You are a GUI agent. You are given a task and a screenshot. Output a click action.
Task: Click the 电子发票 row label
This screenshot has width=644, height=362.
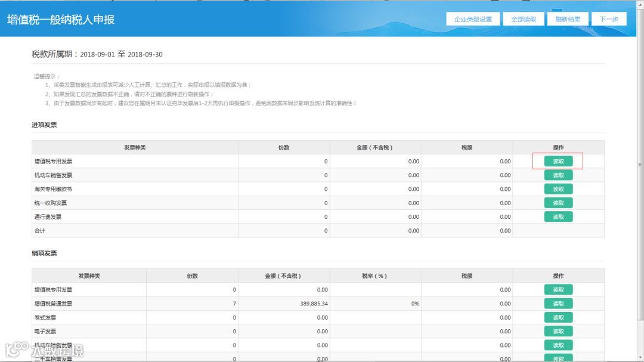coord(45,332)
